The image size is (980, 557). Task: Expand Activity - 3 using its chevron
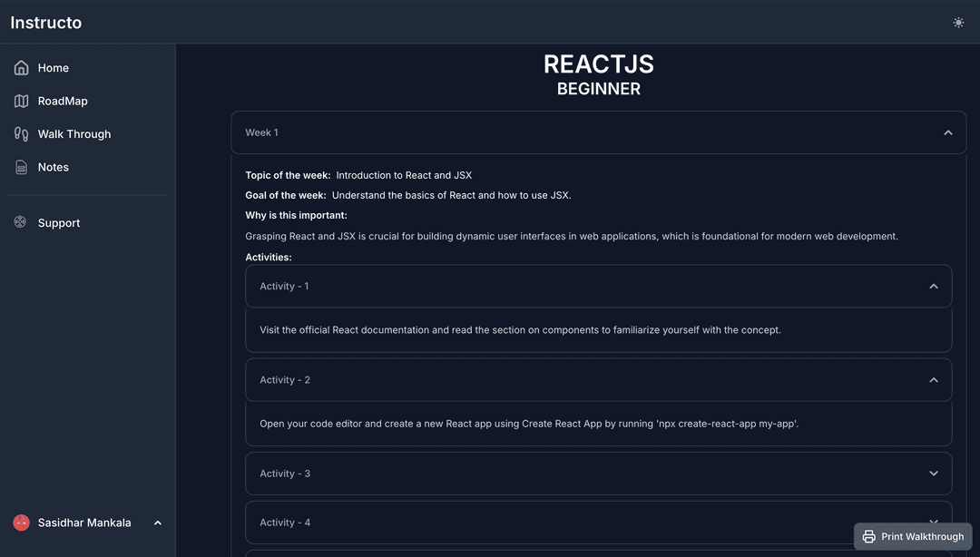click(934, 474)
